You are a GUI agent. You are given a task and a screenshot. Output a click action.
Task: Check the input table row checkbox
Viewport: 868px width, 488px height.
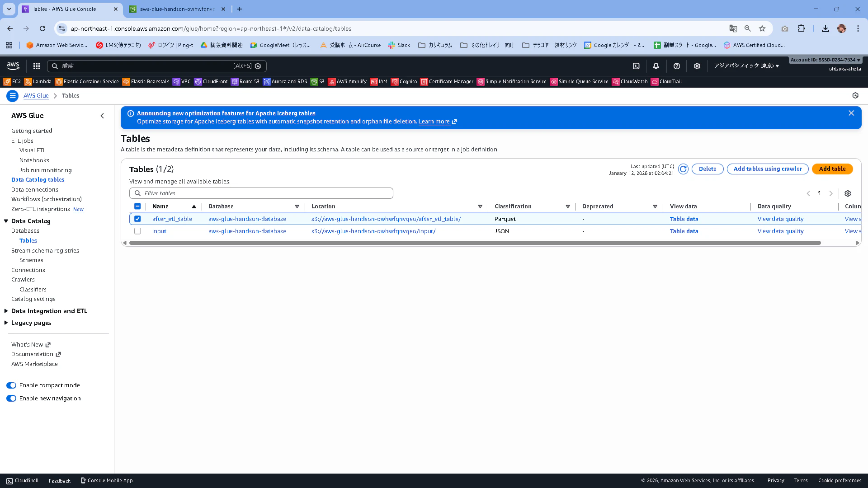point(137,231)
